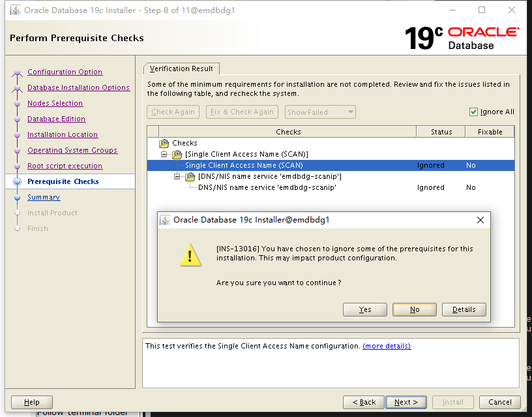The height and width of the screenshot is (417, 532).
Task: Select the current Prerequisite Checks step
Action: click(x=63, y=181)
